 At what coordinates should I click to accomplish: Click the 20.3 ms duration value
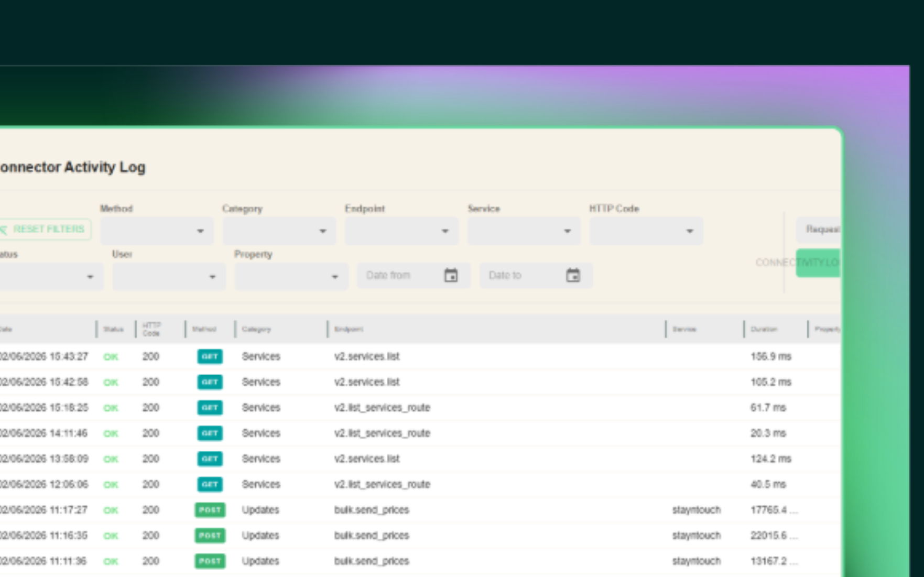768,433
